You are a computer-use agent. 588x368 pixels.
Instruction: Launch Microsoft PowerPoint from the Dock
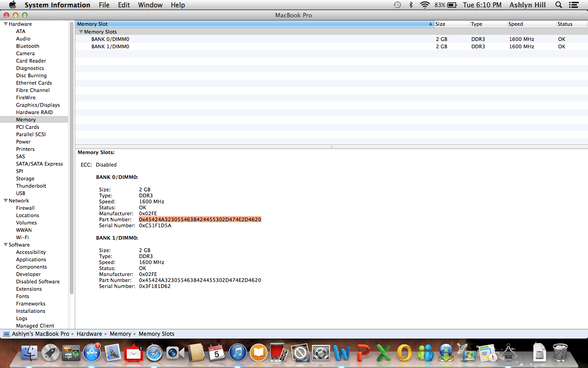click(x=363, y=353)
